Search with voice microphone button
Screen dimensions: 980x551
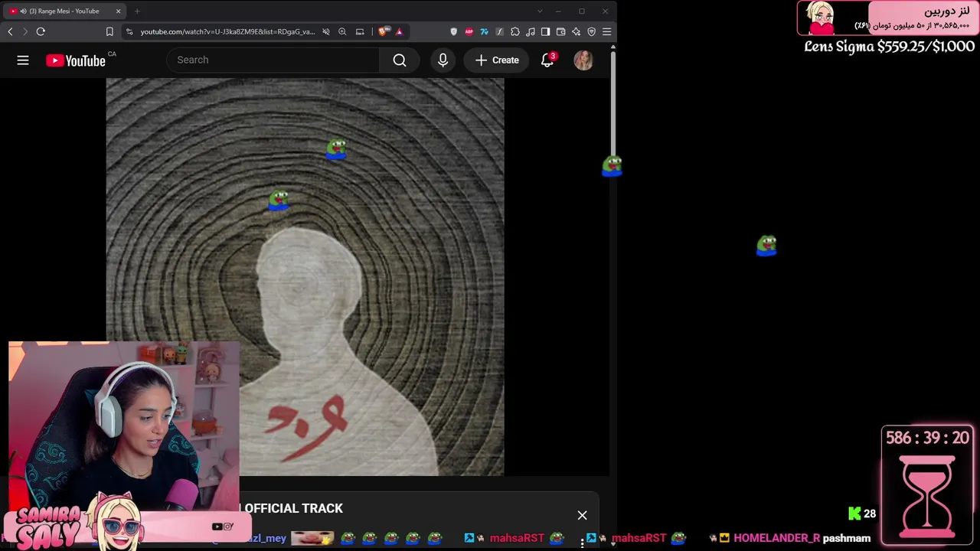coord(443,60)
